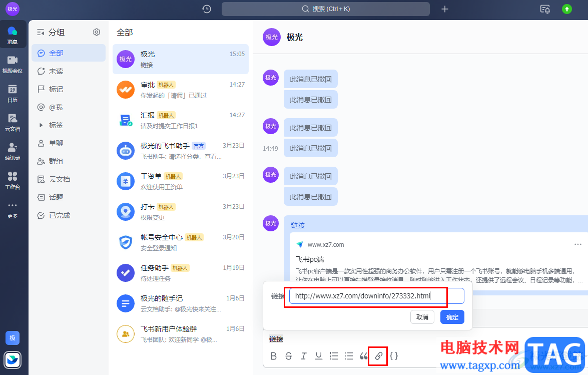Select the 云文档 filter in the groups list
Screen dimensions: 588x375
69,179
